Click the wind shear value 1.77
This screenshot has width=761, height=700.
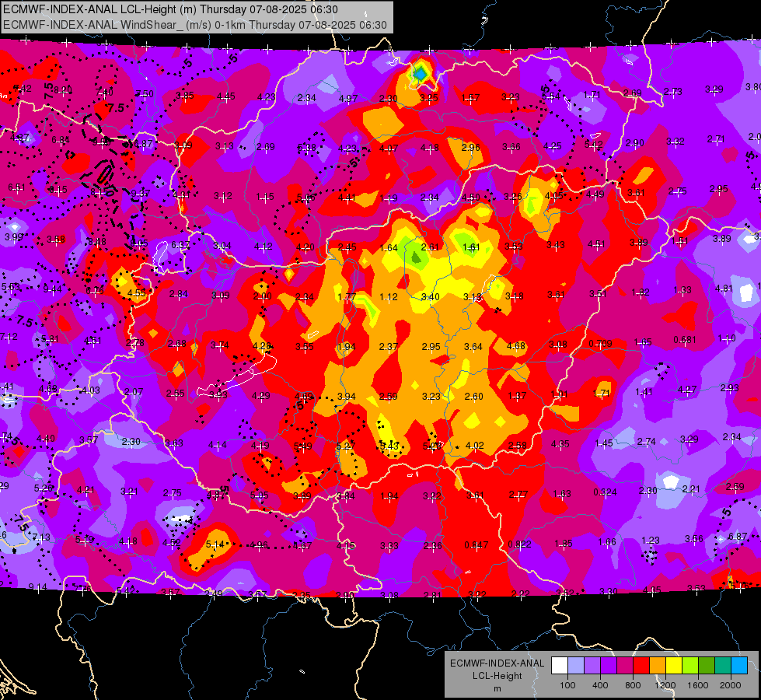[x=347, y=297]
